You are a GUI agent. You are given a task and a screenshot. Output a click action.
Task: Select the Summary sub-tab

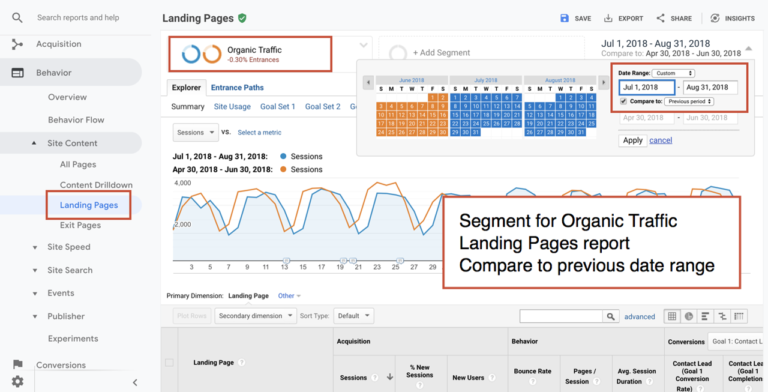click(x=188, y=106)
